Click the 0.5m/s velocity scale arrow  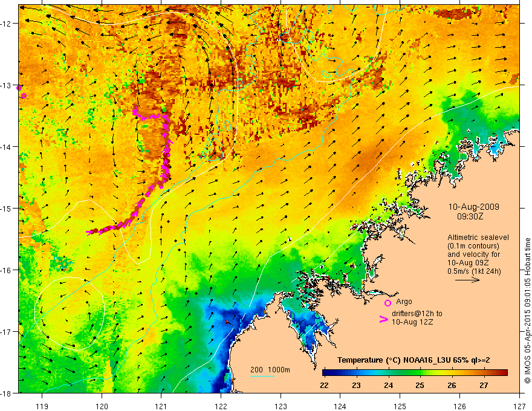point(467,280)
